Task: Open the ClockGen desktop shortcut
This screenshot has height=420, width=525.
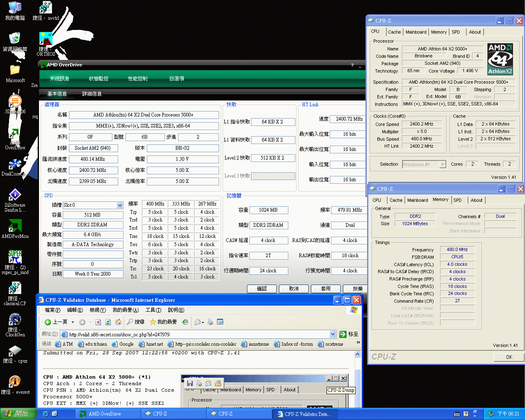Action: pyautogui.click(x=15, y=325)
